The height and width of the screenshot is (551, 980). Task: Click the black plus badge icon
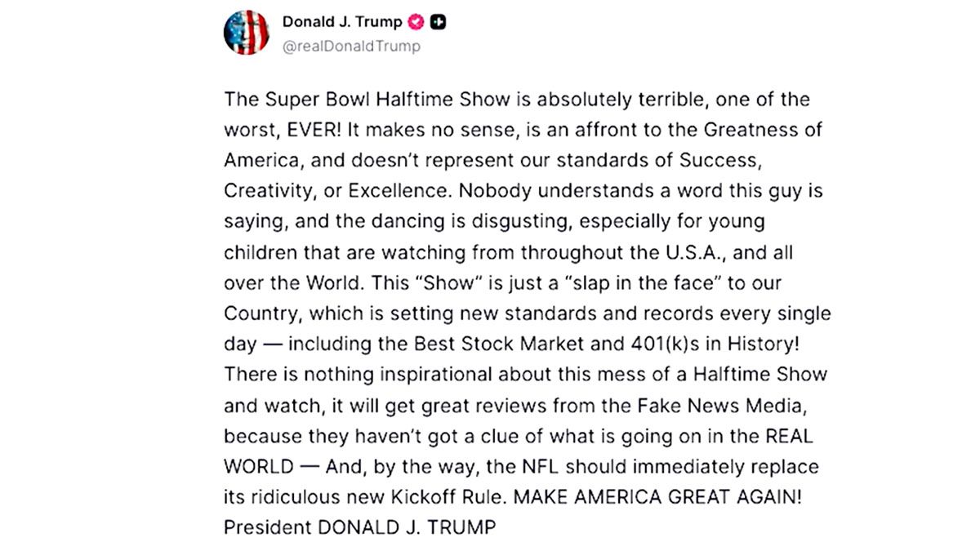pos(438,22)
